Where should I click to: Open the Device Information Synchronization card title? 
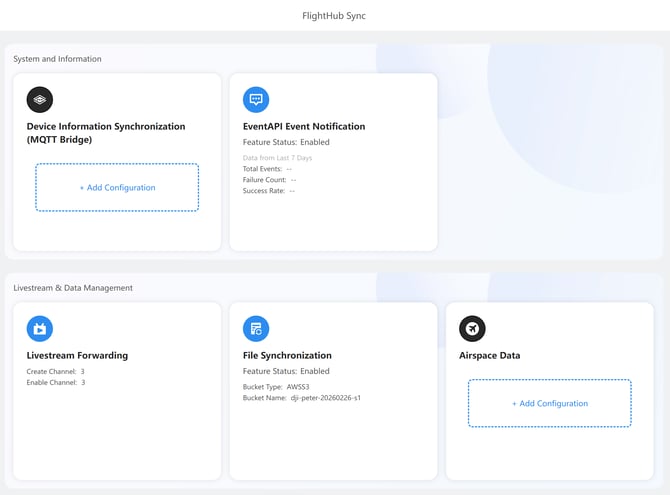[x=105, y=133]
